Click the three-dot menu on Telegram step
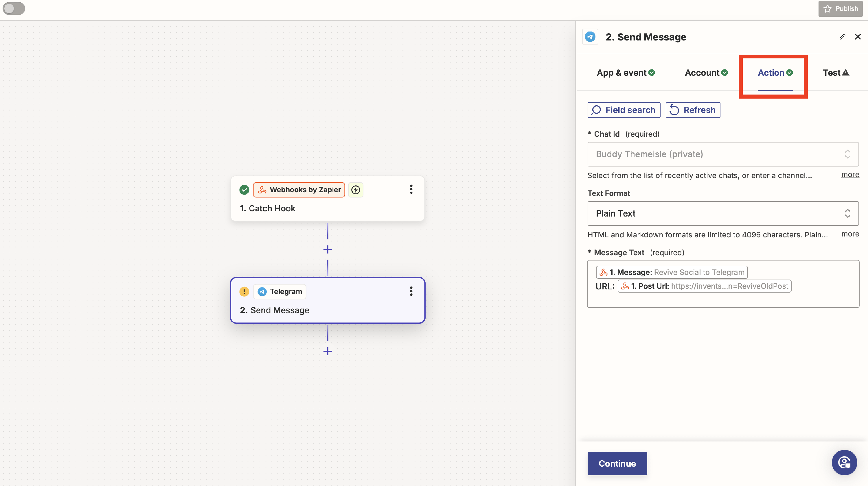868x486 pixels. point(411,291)
